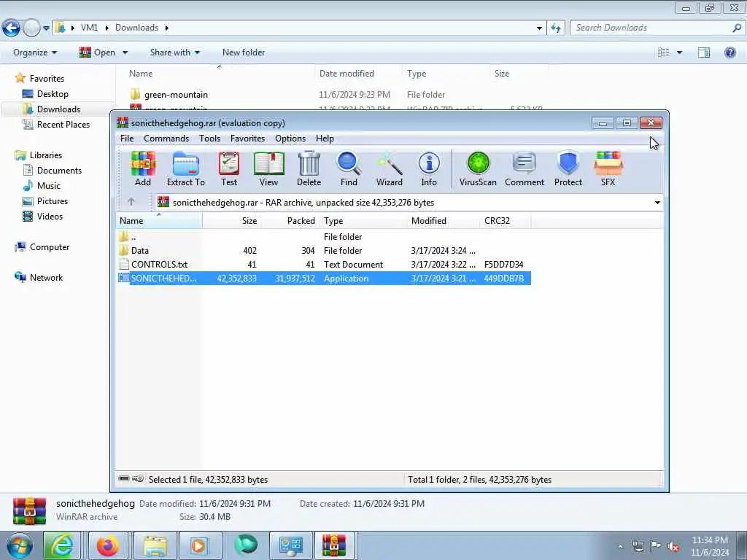This screenshot has height=560, width=747.
Task: Click the Delete trash can icon
Action: (x=309, y=169)
